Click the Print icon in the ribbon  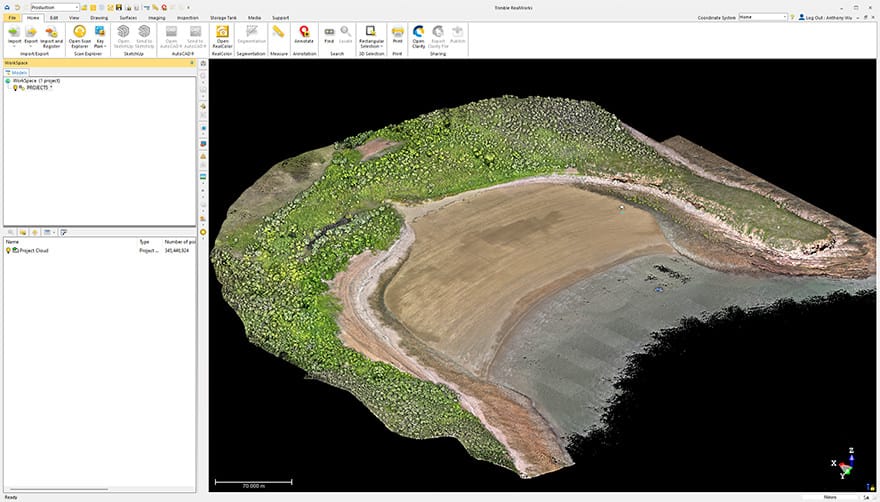point(397,34)
